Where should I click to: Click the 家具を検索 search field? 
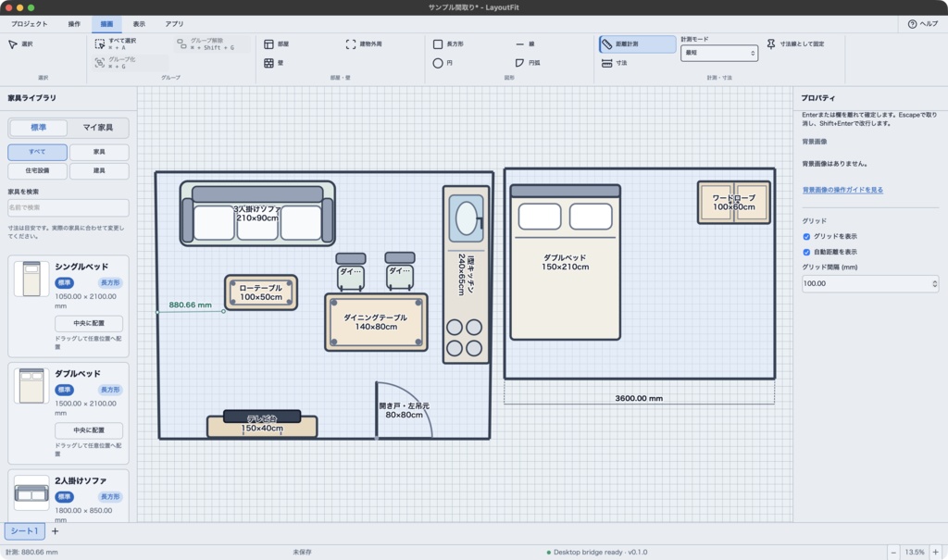tap(69, 207)
